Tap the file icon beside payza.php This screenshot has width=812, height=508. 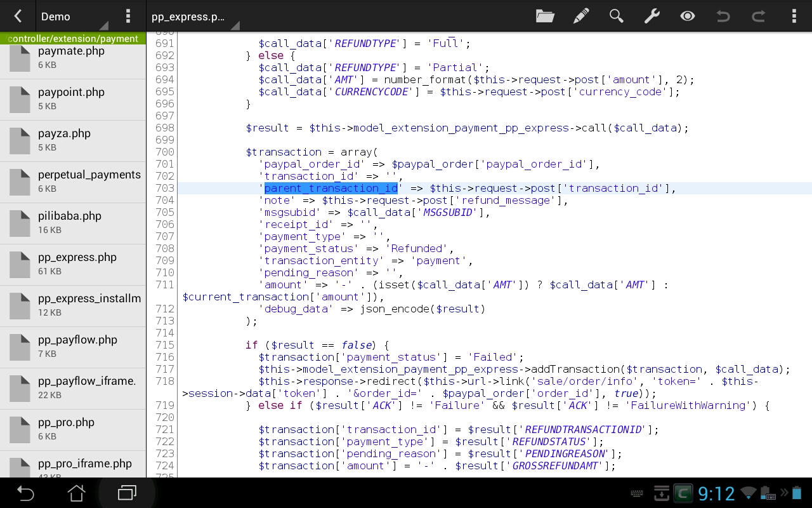(20, 140)
